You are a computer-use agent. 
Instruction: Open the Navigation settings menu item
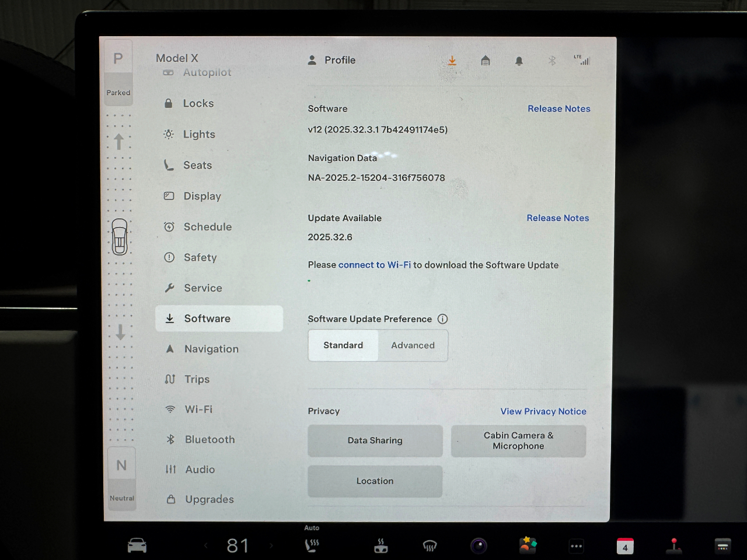click(211, 349)
